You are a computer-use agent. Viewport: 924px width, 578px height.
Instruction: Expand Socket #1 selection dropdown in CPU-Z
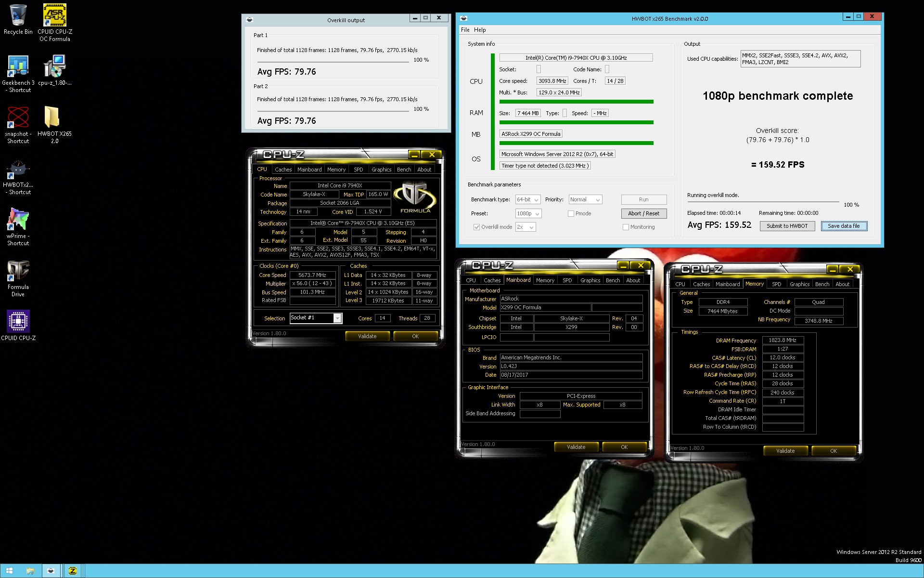pos(337,318)
